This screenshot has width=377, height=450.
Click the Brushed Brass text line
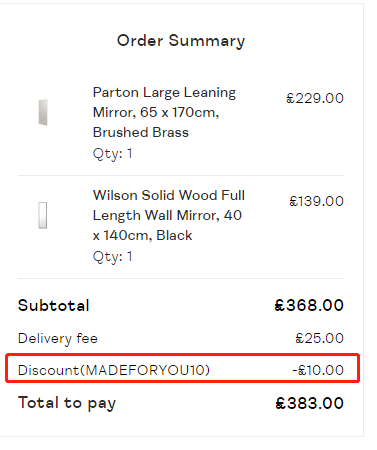tap(141, 132)
